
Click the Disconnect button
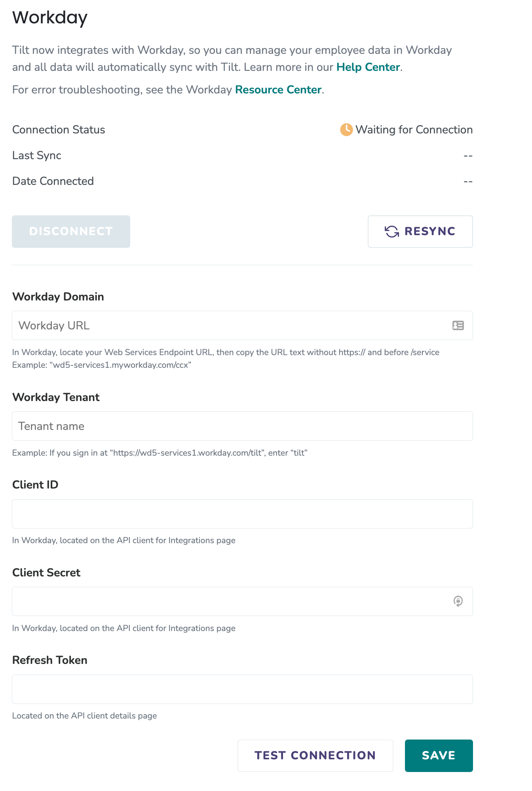[x=71, y=232]
